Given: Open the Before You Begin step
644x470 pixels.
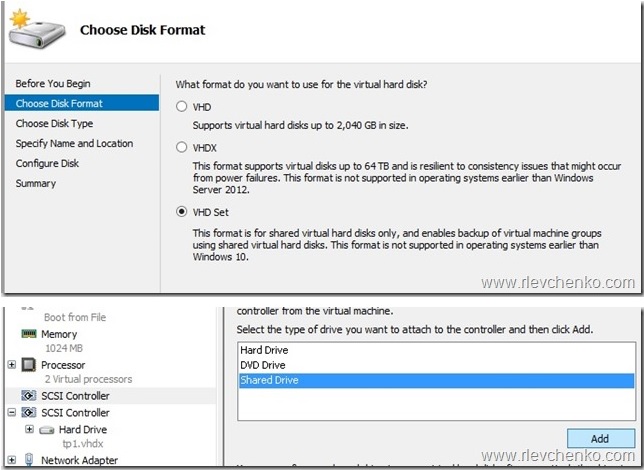Looking at the screenshot, I should pos(53,83).
